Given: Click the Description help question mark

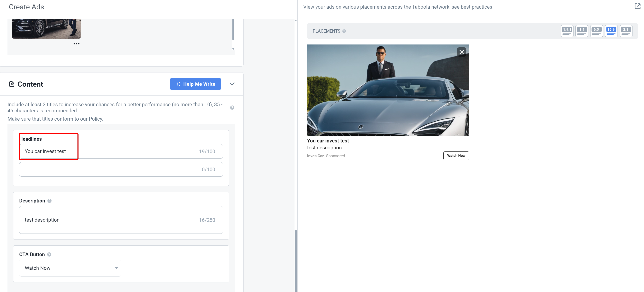Looking at the screenshot, I should 49,201.
